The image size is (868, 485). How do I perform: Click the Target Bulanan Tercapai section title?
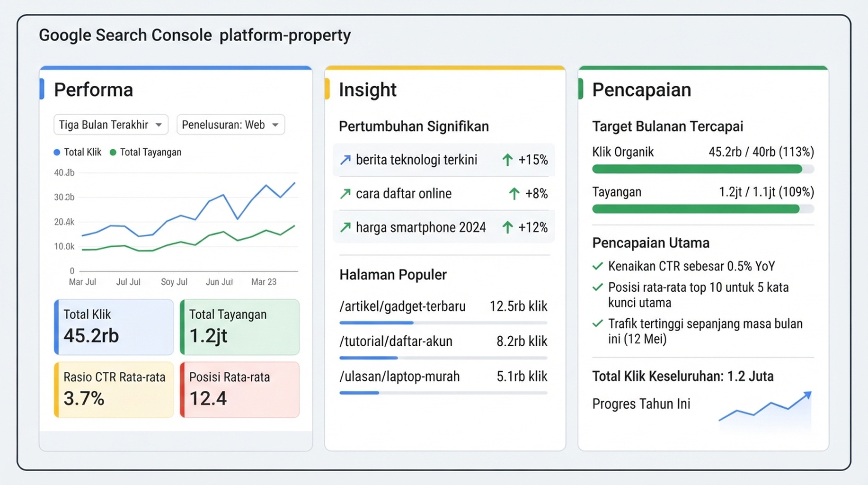667,126
